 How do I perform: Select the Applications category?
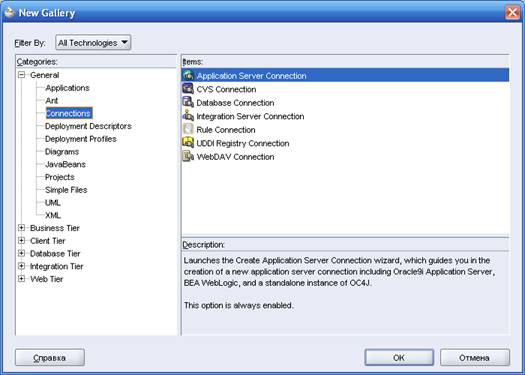pos(67,88)
